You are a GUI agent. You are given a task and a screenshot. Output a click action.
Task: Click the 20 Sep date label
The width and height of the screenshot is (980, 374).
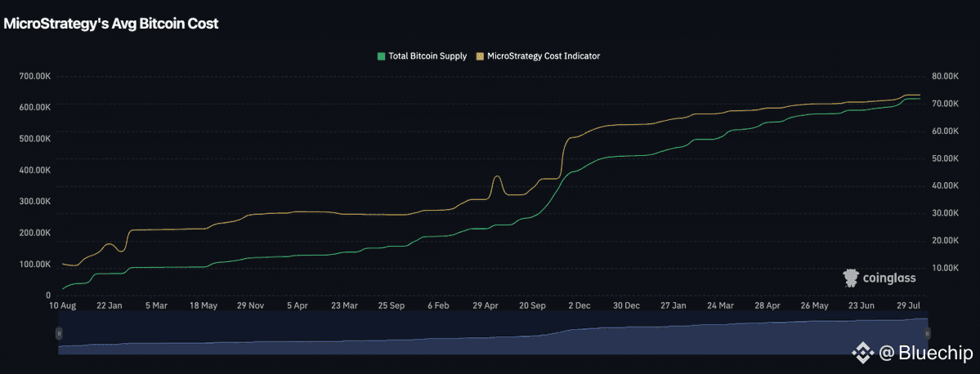point(532,306)
